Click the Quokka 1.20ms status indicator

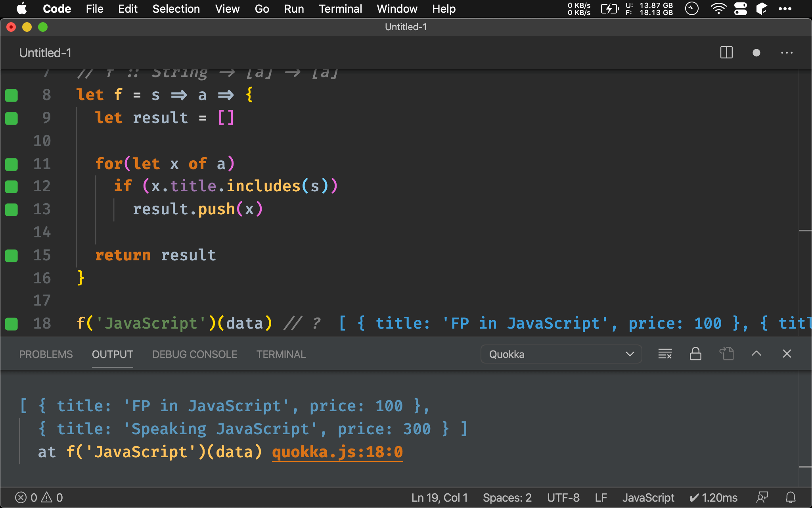tap(713, 498)
